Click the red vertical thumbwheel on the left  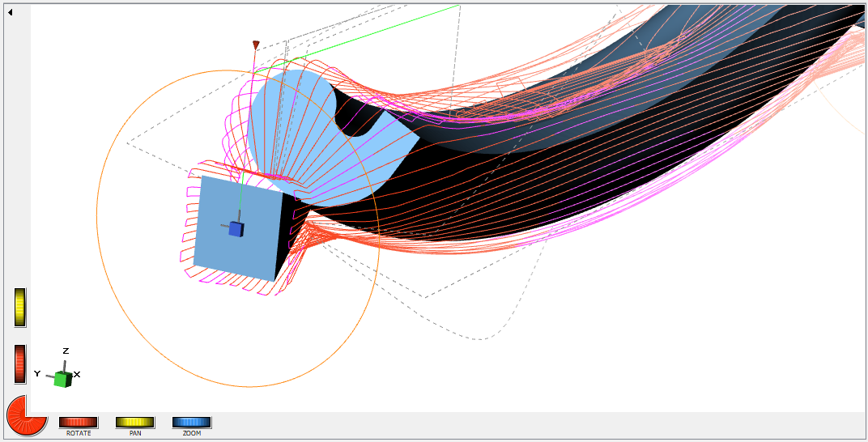[20, 364]
